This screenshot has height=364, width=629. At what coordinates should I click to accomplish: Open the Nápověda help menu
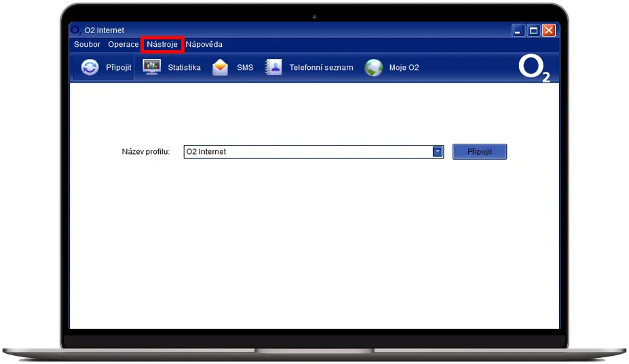(204, 45)
